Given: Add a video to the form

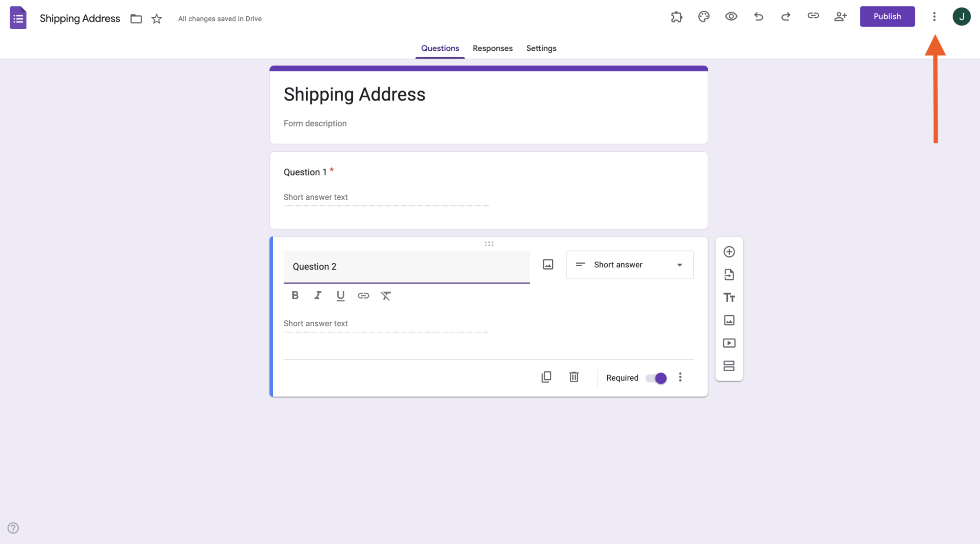Looking at the screenshot, I should pyautogui.click(x=729, y=343).
